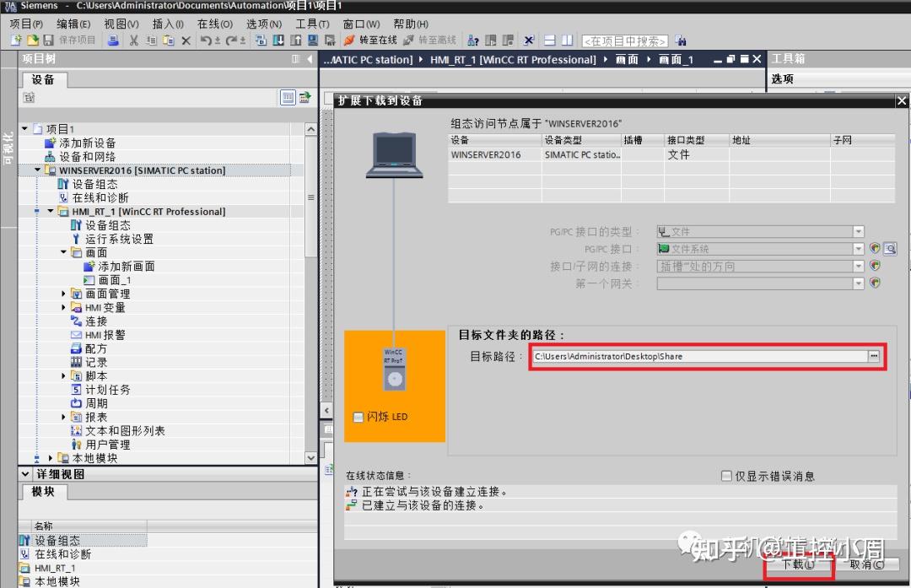
Task: Click the green-arrow icon in project tree toolbar
Action: click(x=305, y=98)
